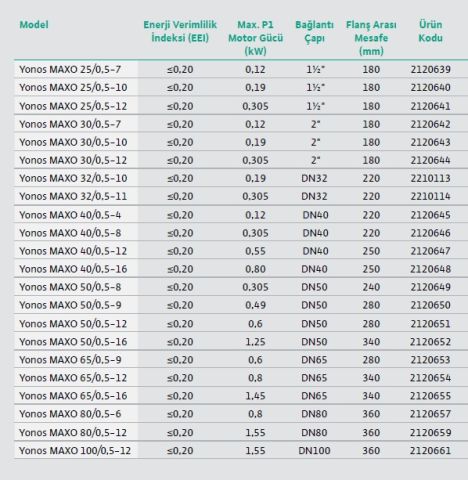Click the Flanş Arası Mesafe header
This screenshot has width=468, height=480.
(x=371, y=38)
